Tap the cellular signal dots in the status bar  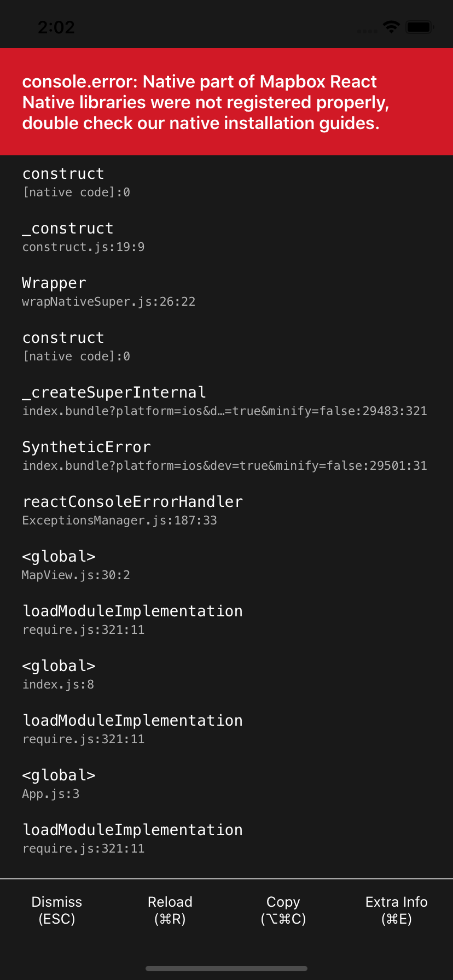pos(367,31)
